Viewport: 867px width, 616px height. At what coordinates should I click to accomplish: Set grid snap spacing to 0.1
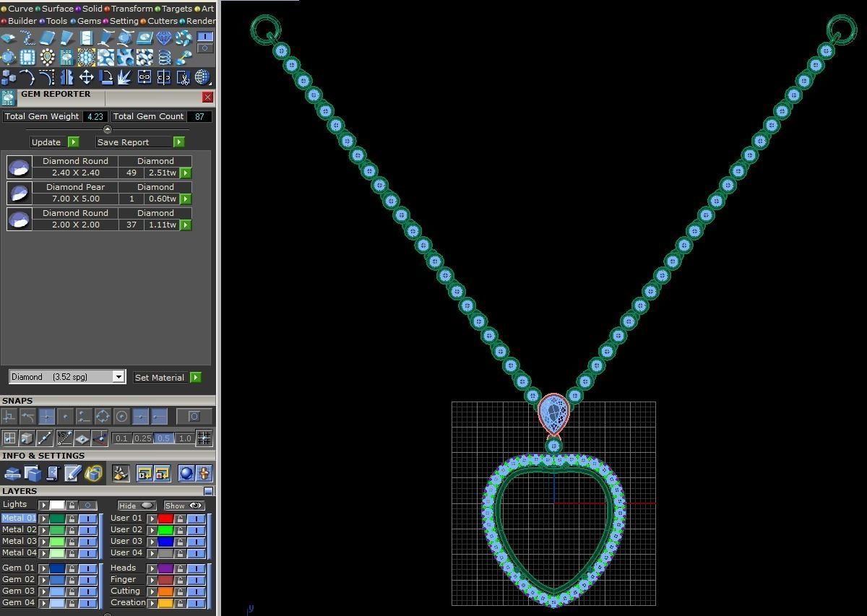pyautogui.click(x=121, y=438)
